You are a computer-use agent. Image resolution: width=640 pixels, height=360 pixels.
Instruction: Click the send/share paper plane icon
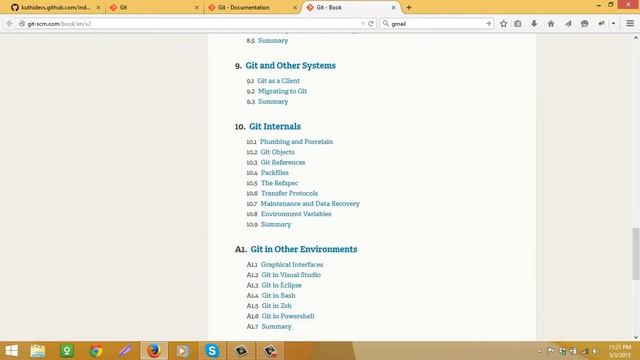click(568, 24)
